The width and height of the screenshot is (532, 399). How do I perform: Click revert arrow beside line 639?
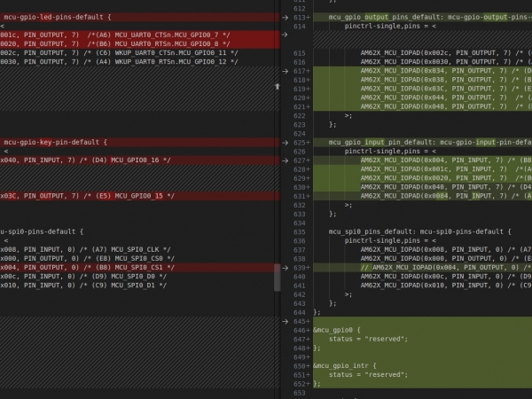pyautogui.click(x=285, y=267)
